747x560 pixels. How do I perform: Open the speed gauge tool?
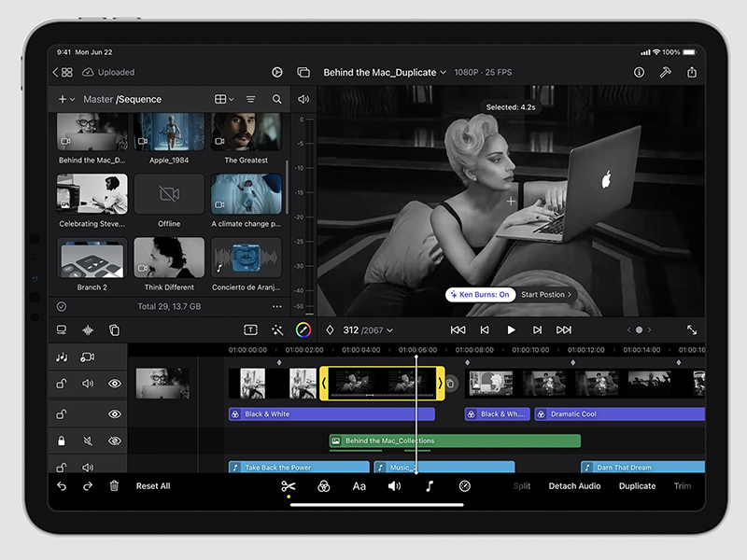[464, 485]
